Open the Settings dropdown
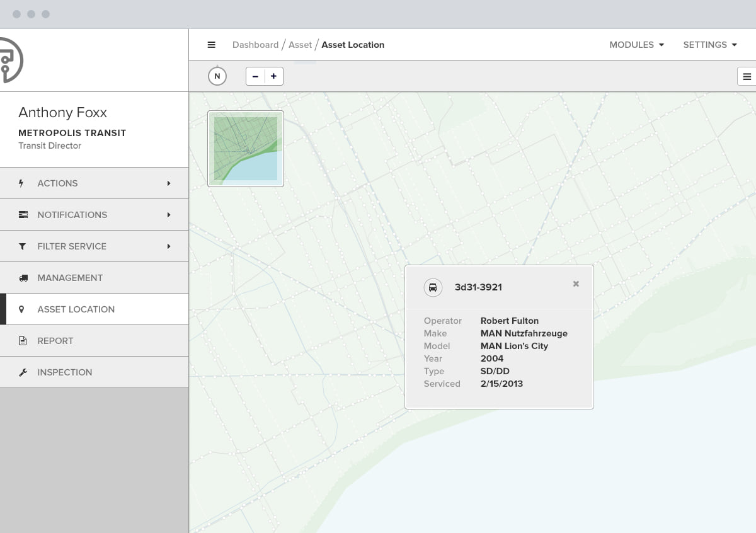 coord(710,45)
